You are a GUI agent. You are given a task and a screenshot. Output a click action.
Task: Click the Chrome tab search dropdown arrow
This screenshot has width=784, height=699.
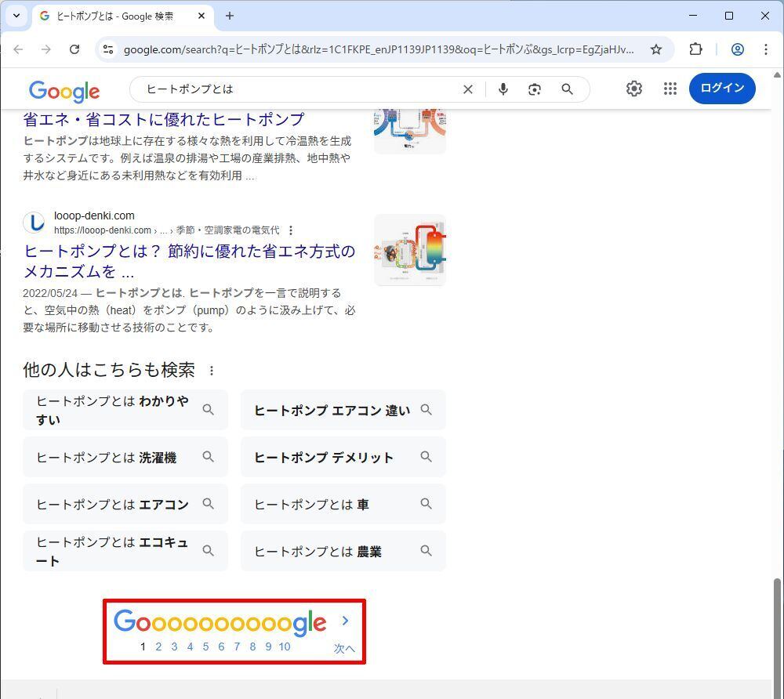coord(16,16)
